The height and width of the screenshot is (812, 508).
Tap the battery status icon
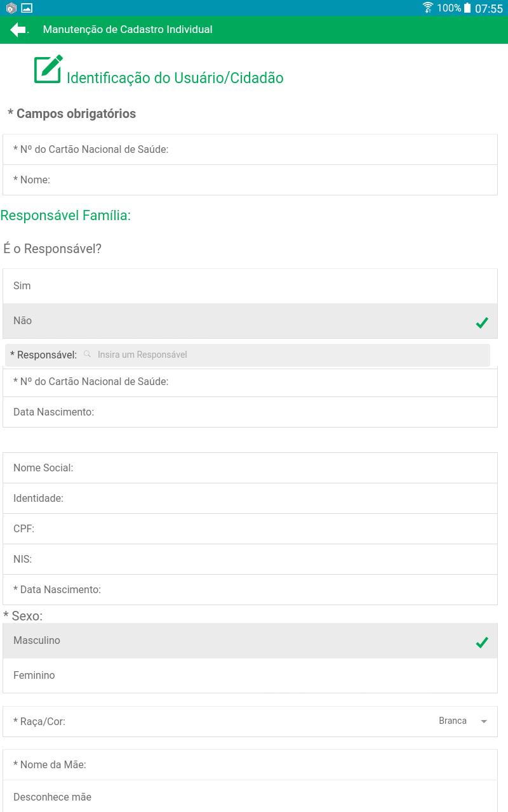(468, 8)
